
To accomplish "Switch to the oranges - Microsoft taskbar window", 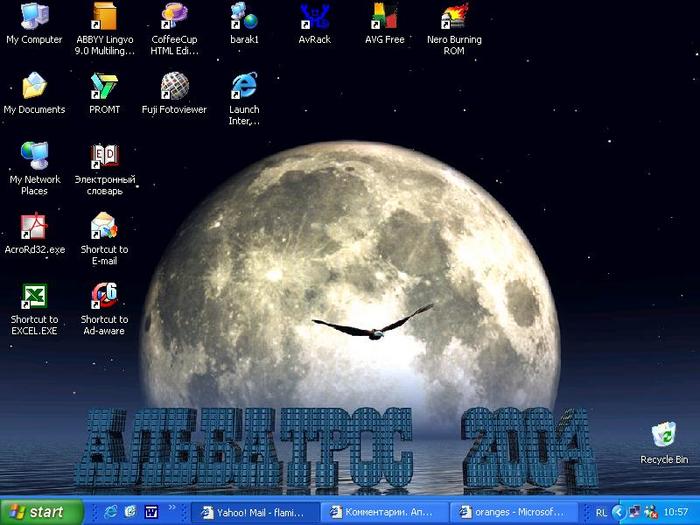I will [x=514, y=512].
